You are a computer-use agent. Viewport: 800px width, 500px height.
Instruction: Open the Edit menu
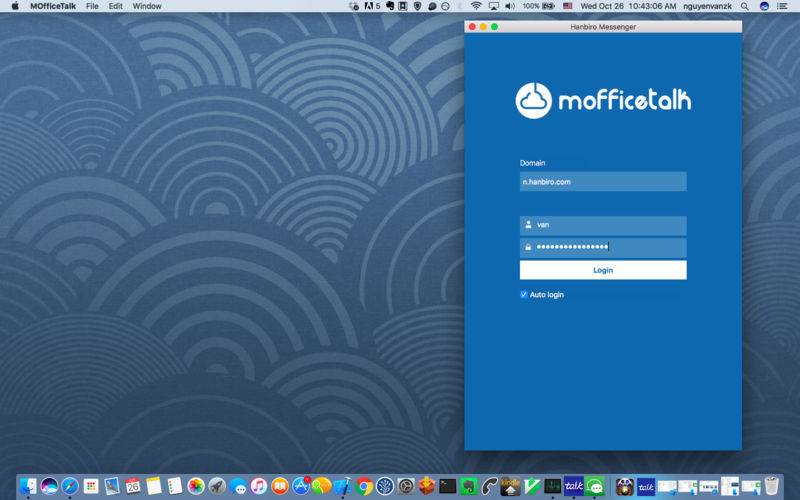click(115, 6)
